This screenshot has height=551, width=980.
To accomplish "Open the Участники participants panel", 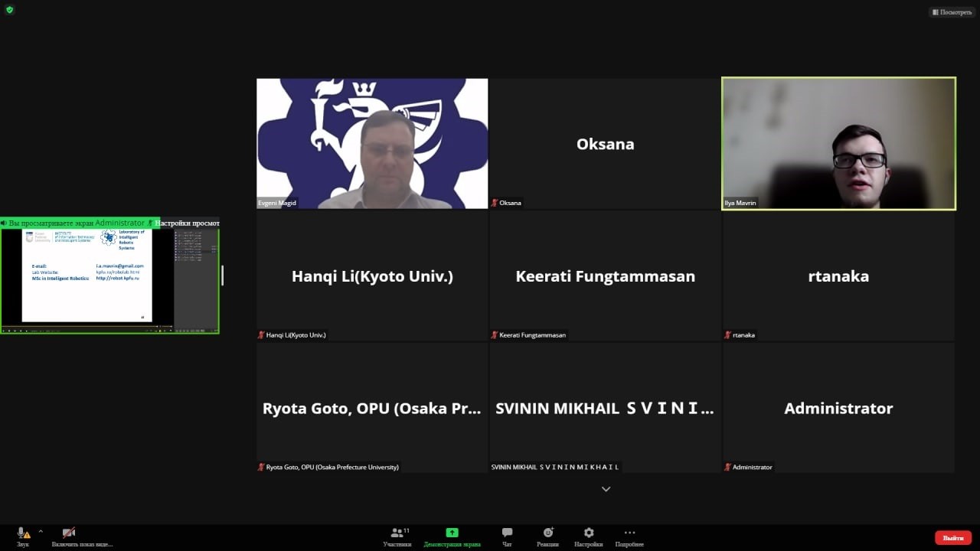I will [x=397, y=533].
